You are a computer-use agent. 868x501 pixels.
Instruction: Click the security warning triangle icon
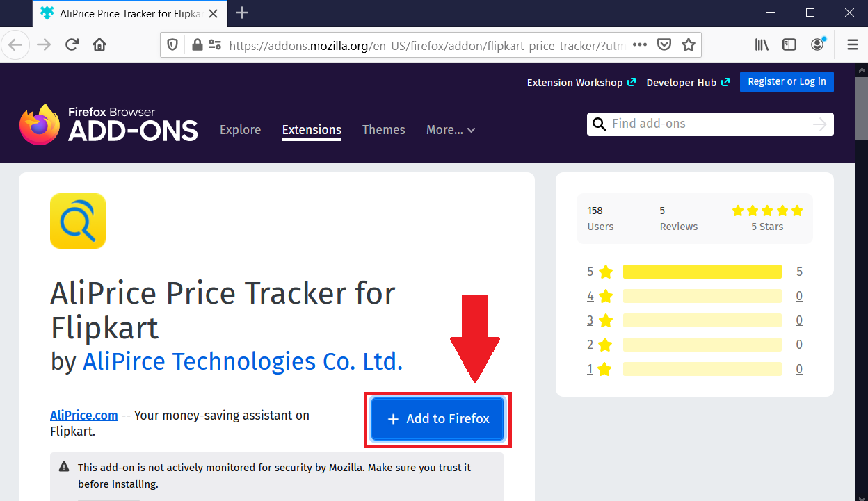pos(64,467)
